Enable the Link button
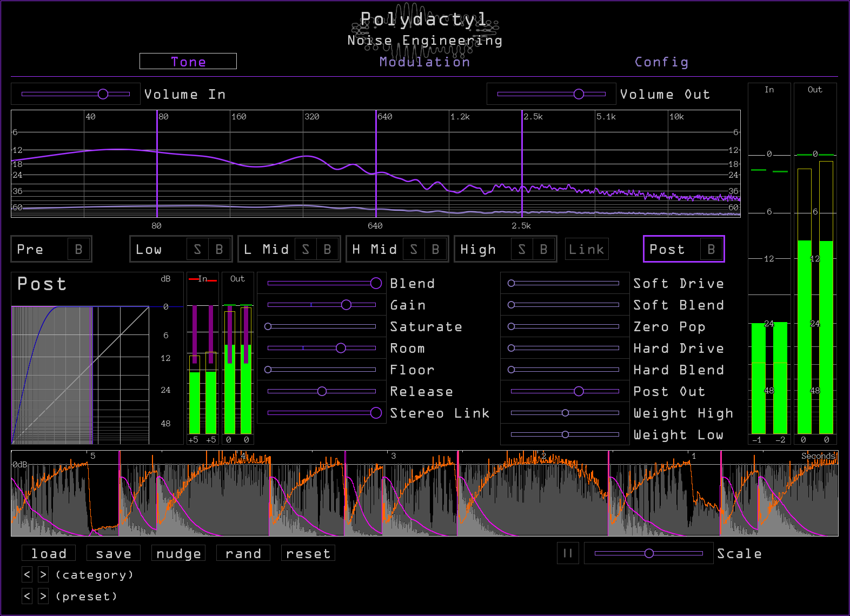 point(587,249)
